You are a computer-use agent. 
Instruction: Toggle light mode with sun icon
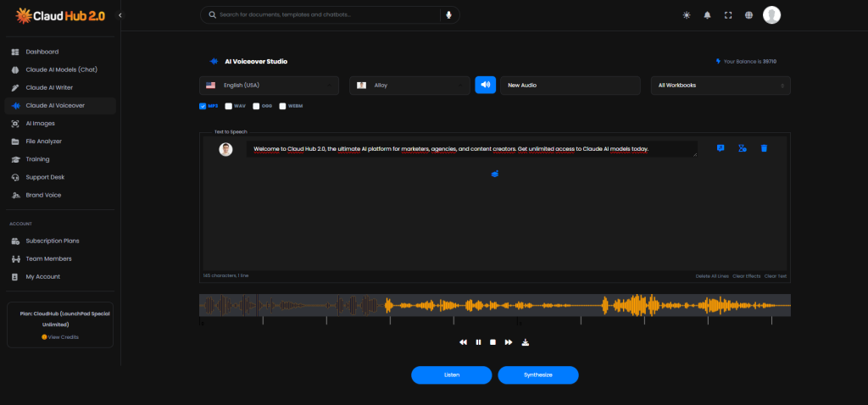687,15
